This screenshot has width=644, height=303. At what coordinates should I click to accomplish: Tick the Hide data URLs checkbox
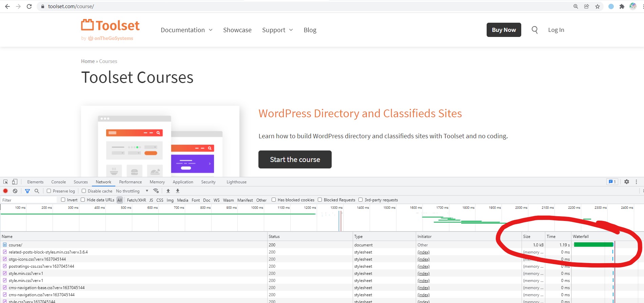tap(83, 200)
